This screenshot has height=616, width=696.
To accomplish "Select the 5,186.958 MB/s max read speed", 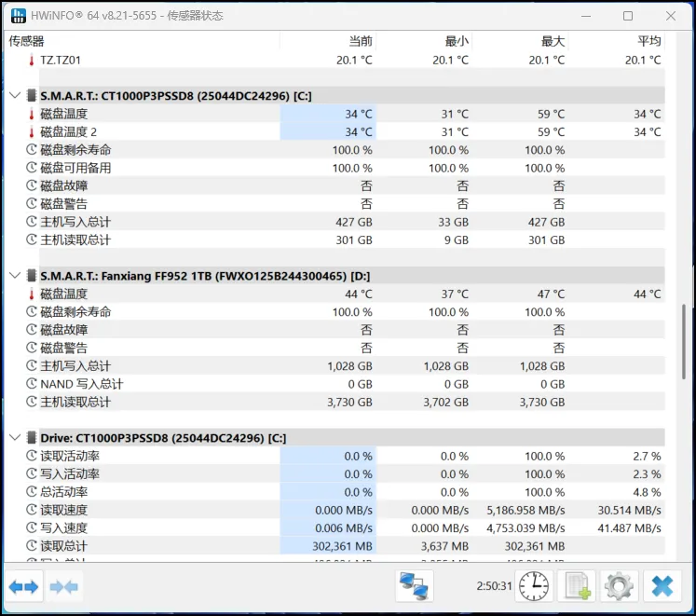I will pyautogui.click(x=525, y=510).
